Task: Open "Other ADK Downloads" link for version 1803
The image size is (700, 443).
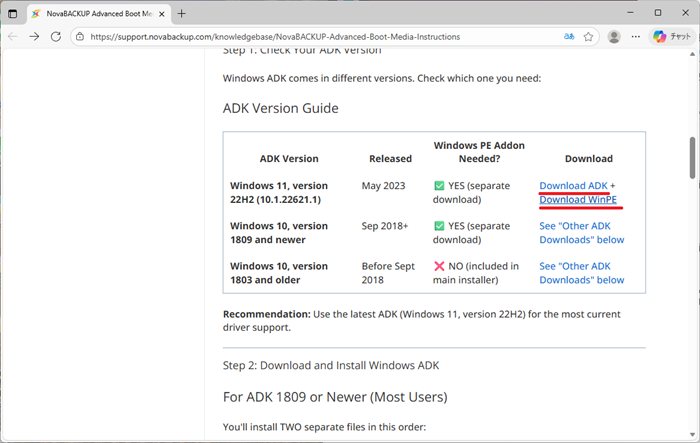Action: pos(581,273)
